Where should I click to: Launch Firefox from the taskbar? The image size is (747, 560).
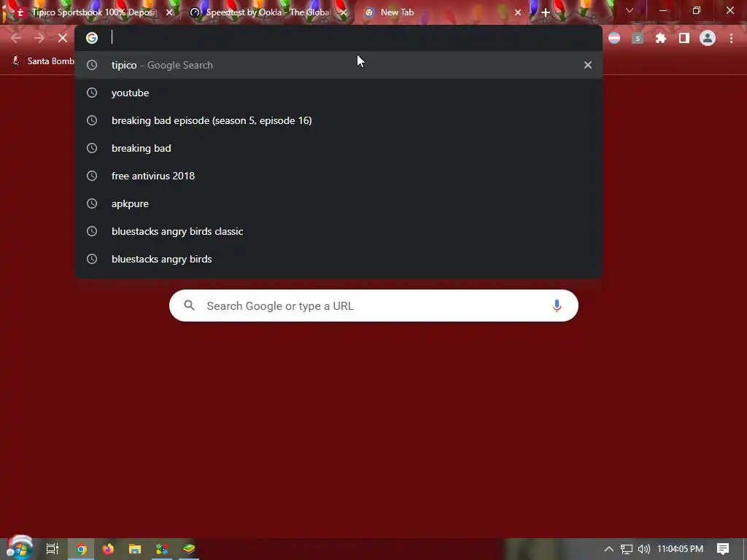(108, 549)
